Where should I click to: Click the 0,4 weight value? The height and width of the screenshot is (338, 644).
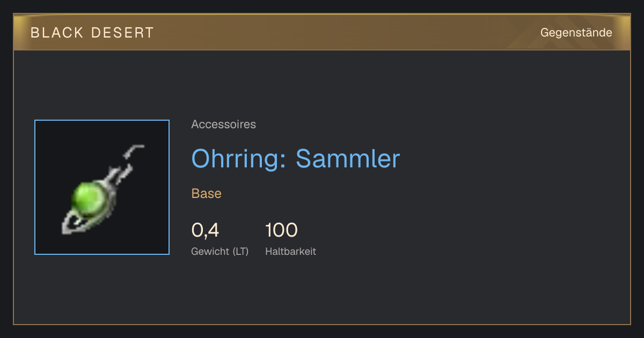(x=205, y=231)
